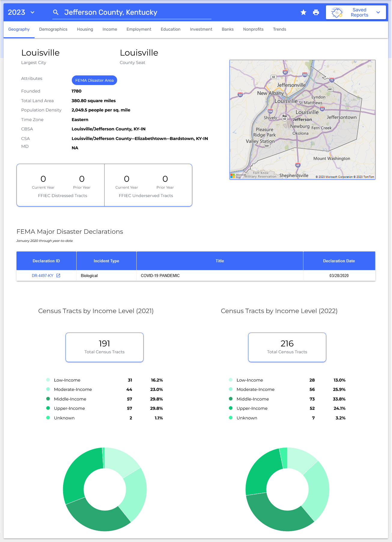The image size is (392, 542).
Task: Open the Employment tab
Action: 139,29
